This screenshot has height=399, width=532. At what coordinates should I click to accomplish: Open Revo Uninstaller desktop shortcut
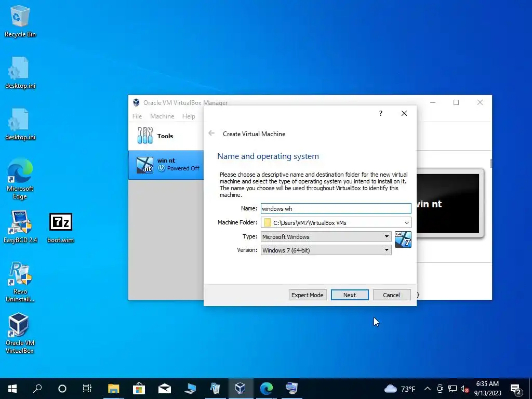click(x=20, y=282)
